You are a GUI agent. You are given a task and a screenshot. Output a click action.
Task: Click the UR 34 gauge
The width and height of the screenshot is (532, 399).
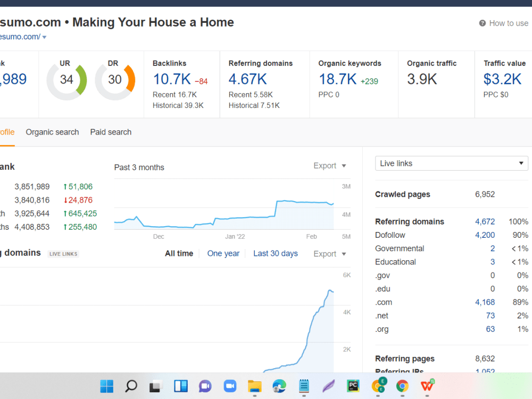point(66,80)
